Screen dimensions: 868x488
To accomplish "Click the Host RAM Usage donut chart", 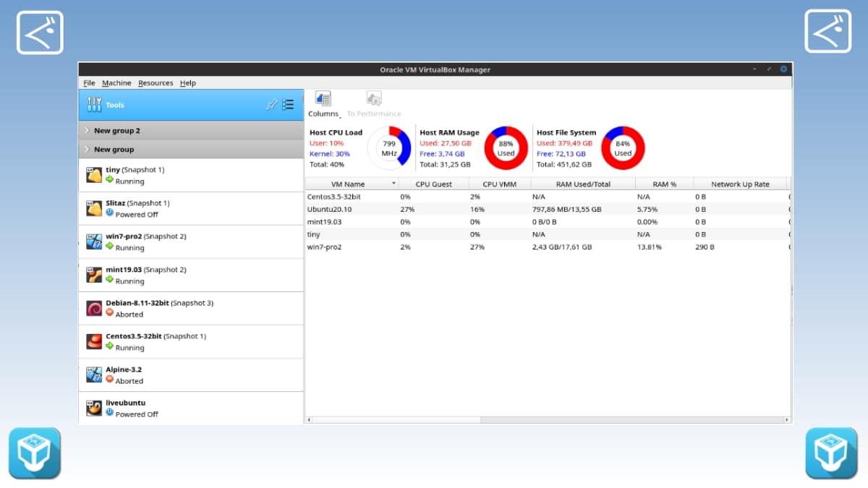I will point(506,148).
